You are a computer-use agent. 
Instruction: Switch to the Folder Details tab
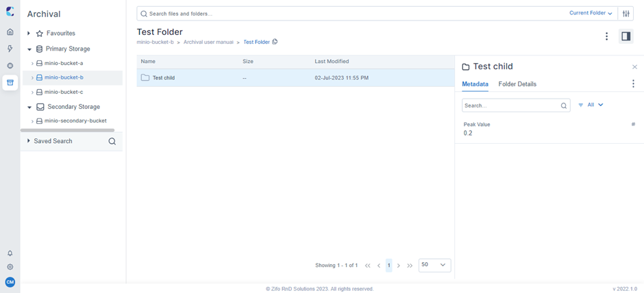click(x=517, y=84)
